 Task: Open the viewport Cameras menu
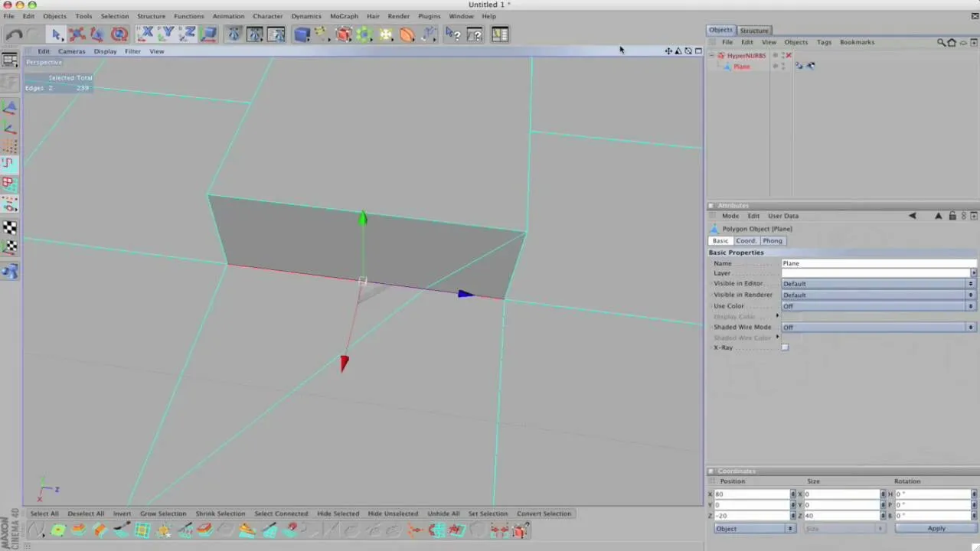[x=72, y=51]
